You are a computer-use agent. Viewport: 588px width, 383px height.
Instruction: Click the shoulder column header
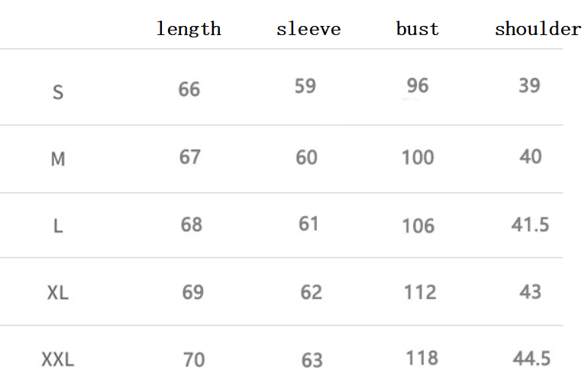538,30
